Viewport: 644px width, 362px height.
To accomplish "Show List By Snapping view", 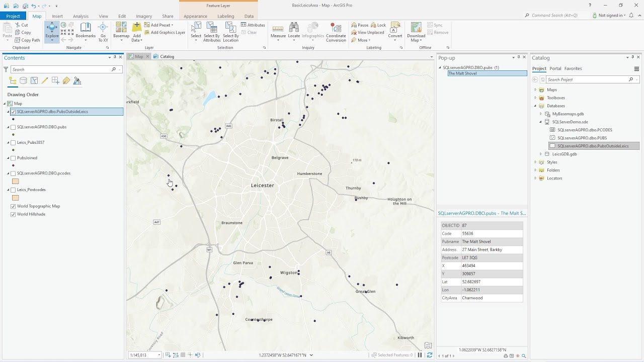I will [x=55, y=80].
